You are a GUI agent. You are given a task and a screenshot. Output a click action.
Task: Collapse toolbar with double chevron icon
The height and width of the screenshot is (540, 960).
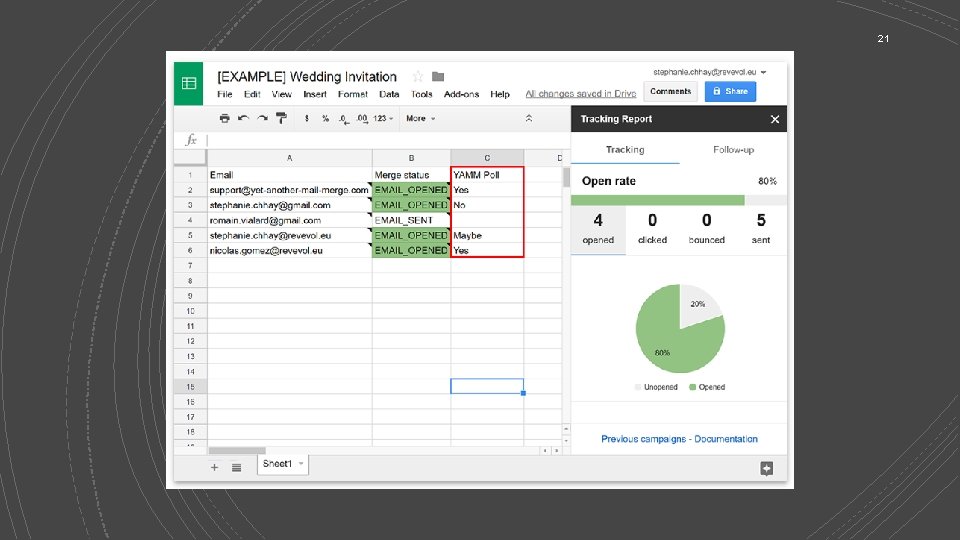[x=529, y=118]
